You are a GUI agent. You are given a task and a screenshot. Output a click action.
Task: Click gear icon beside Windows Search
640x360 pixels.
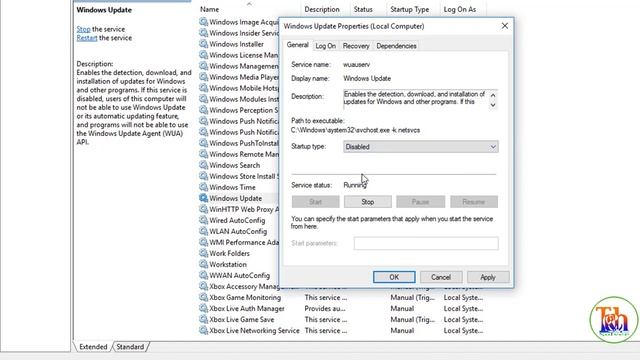(x=203, y=165)
